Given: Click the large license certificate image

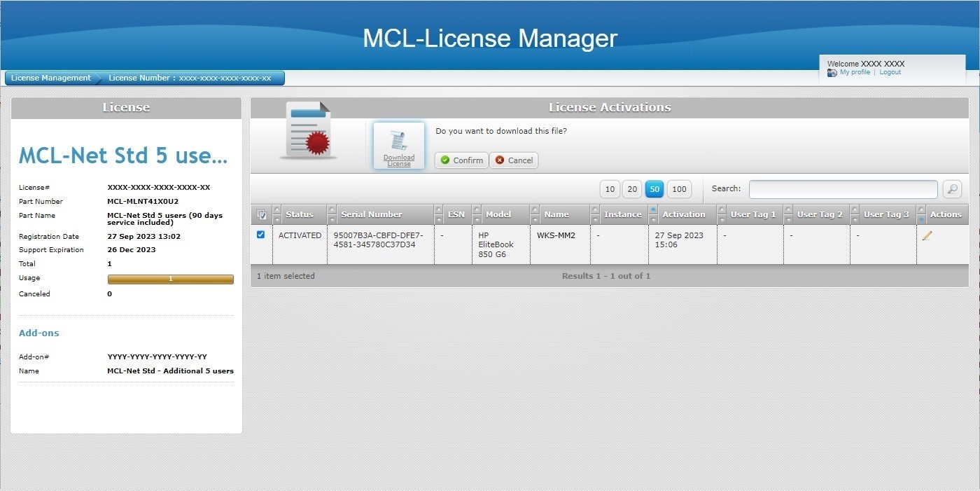Looking at the screenshot, I should [308, 131].
